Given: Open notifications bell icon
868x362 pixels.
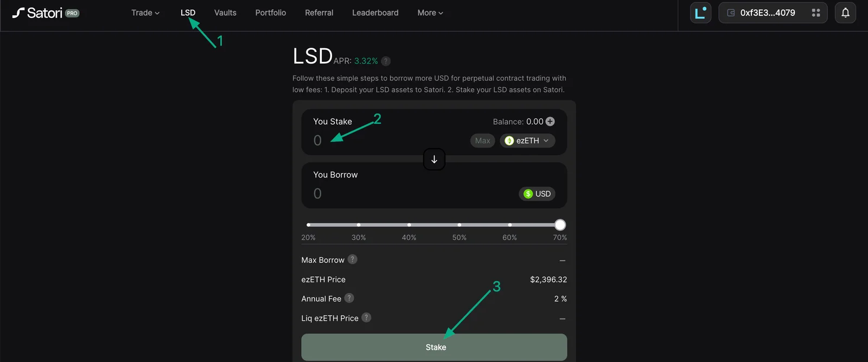Looking at the screenshot, I should coord(845,12).
